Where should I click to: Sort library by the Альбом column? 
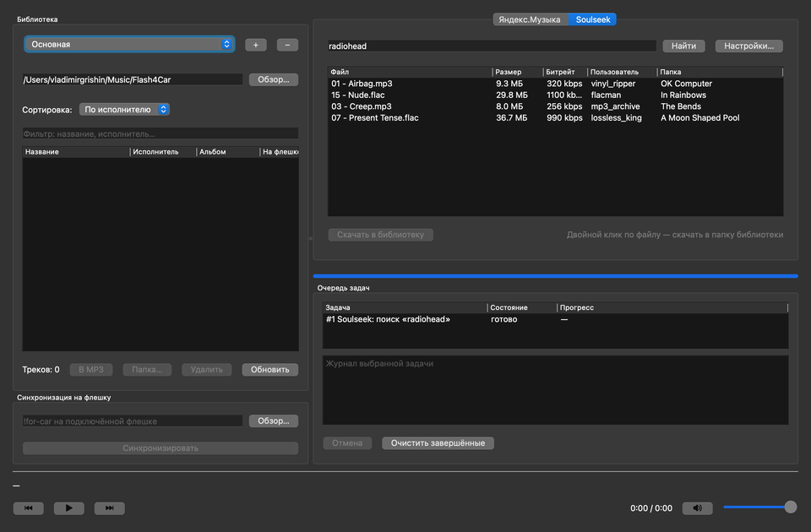pos(227,152)
